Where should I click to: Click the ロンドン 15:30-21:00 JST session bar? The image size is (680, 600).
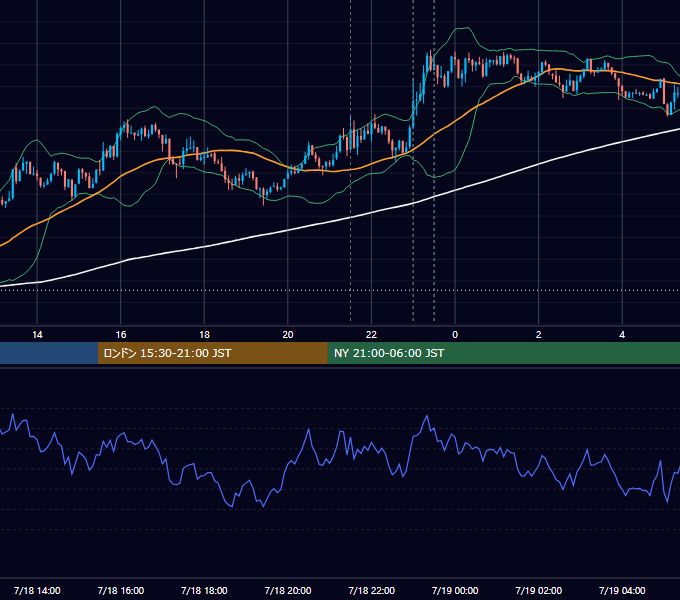(x=212, y=353)
